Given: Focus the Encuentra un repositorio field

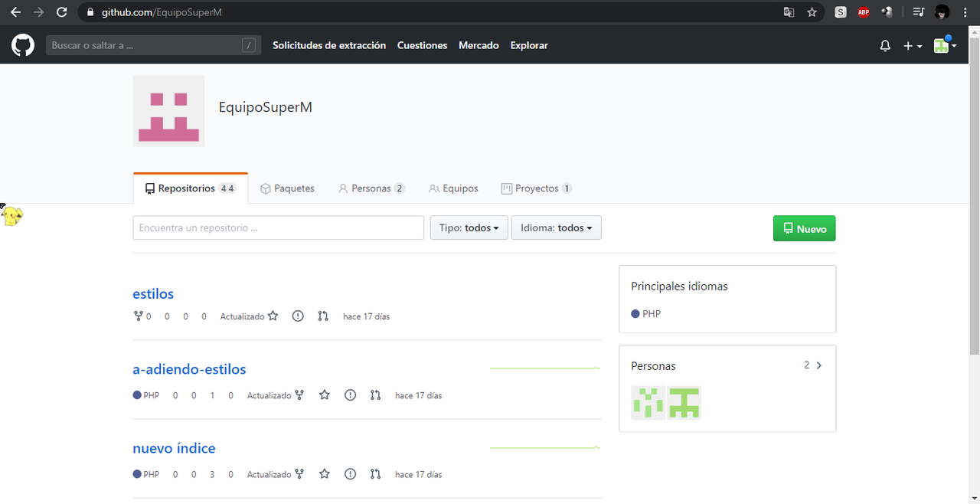Looking at the screenshot, I should click(278, 227).
